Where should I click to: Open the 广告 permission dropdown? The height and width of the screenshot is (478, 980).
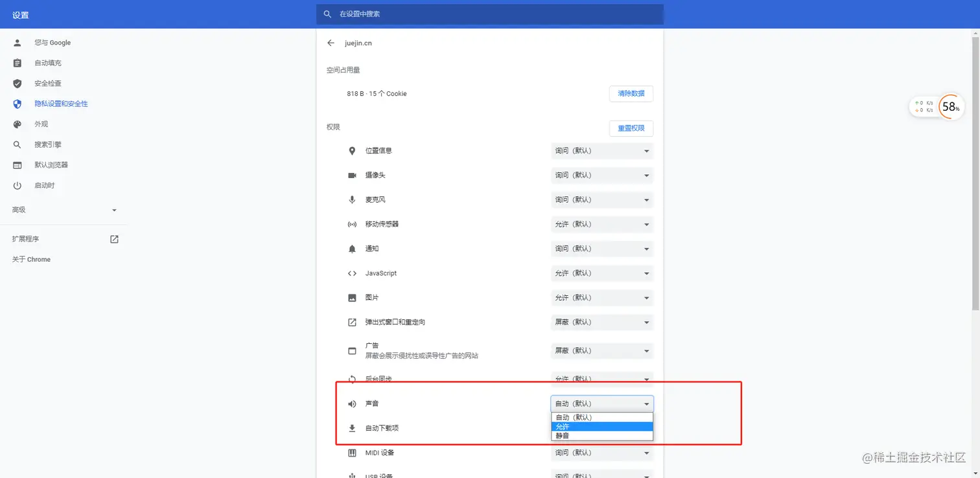pos(601,350)
